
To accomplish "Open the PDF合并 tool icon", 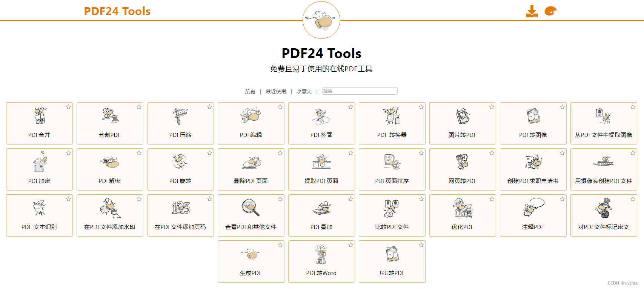I will (x=40, y=116).
